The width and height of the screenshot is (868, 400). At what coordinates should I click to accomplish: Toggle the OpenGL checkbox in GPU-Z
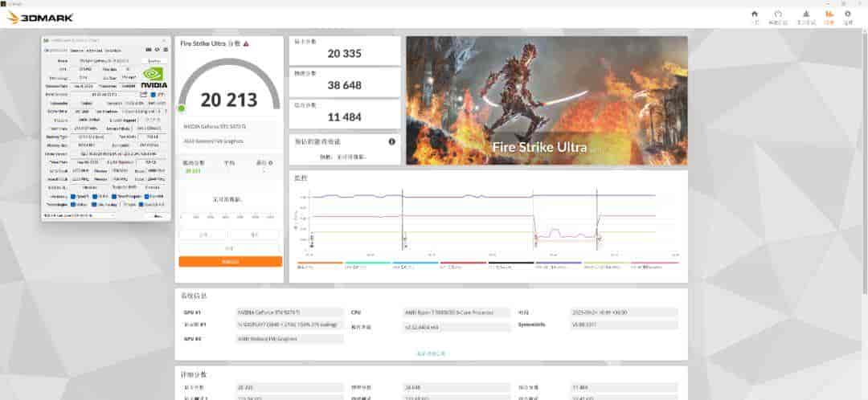click(x=141, y=204)
